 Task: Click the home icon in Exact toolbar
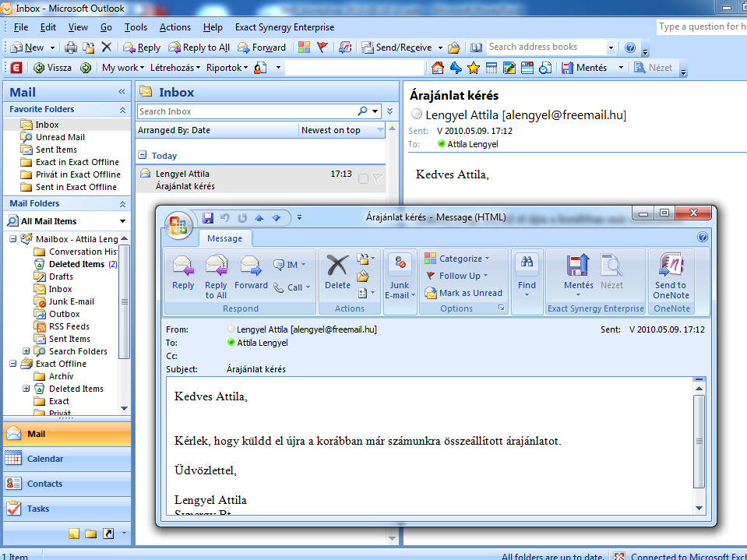437,68
